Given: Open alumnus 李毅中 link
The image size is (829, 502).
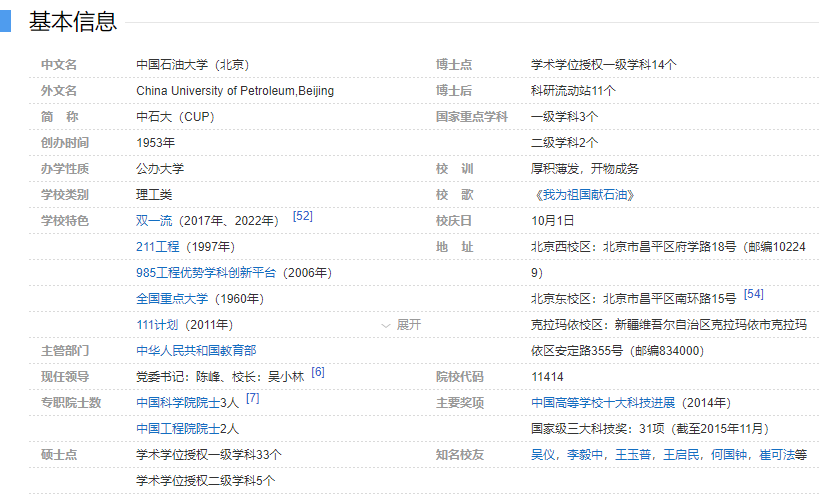Looking at the screenshot, I should tap(583, 455).
